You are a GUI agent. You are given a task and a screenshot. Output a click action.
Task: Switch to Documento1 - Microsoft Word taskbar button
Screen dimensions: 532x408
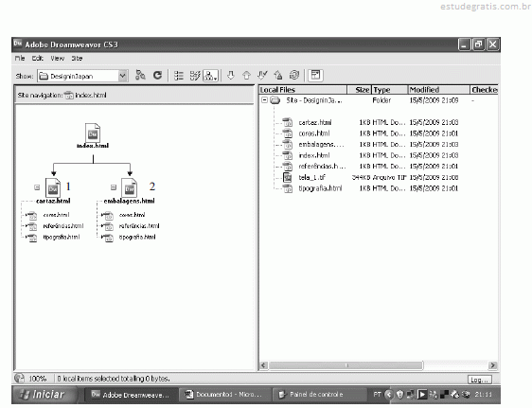coord(224,395)
